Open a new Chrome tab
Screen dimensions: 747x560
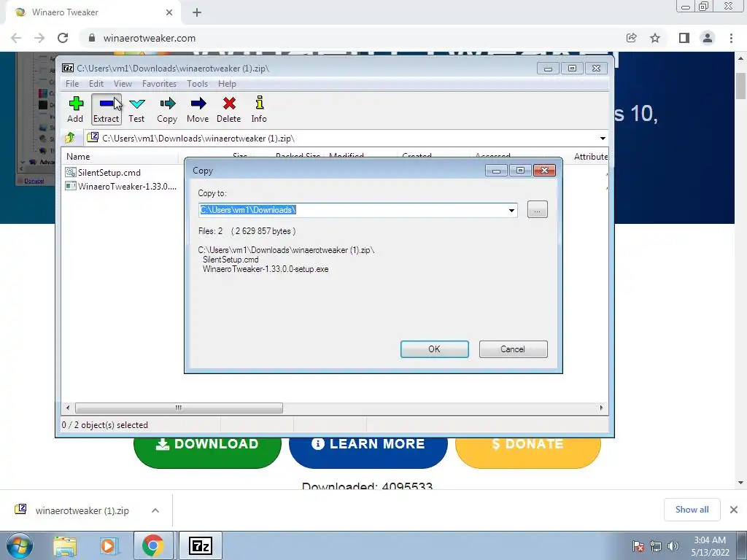pos(197,12)
